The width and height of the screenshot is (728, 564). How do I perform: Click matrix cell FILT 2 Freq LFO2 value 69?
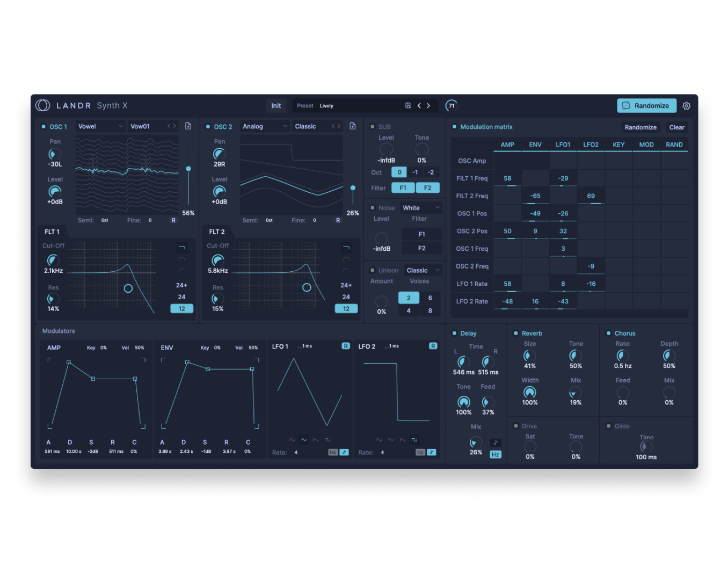[x=591, y=196]
